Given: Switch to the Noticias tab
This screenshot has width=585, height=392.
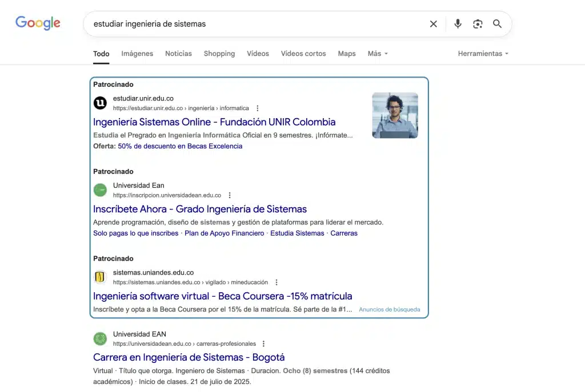Looking at the screenshot, I should [178, 54].
